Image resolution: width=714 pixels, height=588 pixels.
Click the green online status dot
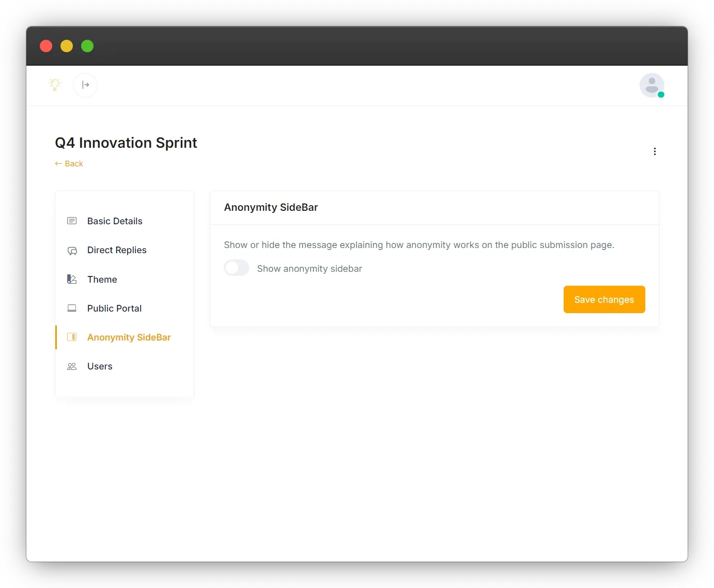coord(661,95)
